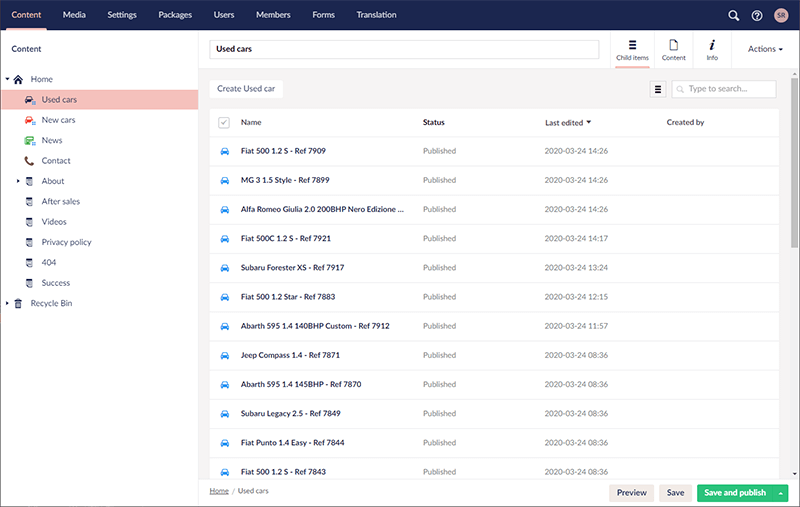This screenshot has width=800, height=507.
Task: Open Save and publish dropdown arrow
Action: (781, 493)
